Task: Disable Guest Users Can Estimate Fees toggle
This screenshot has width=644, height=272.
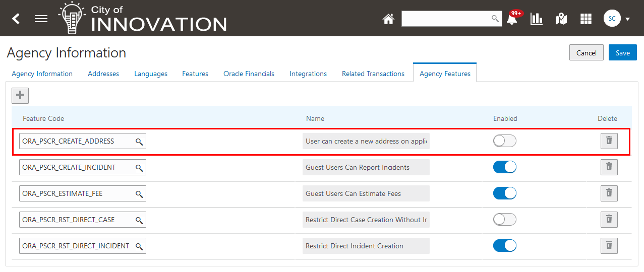Action: coord(504,193)
